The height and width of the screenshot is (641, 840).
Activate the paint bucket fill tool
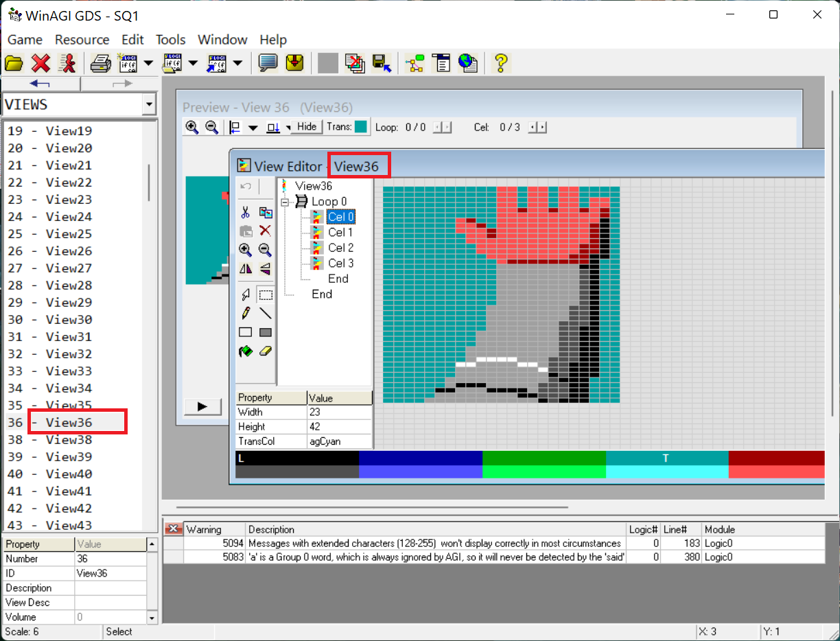(x=245, y=351)
